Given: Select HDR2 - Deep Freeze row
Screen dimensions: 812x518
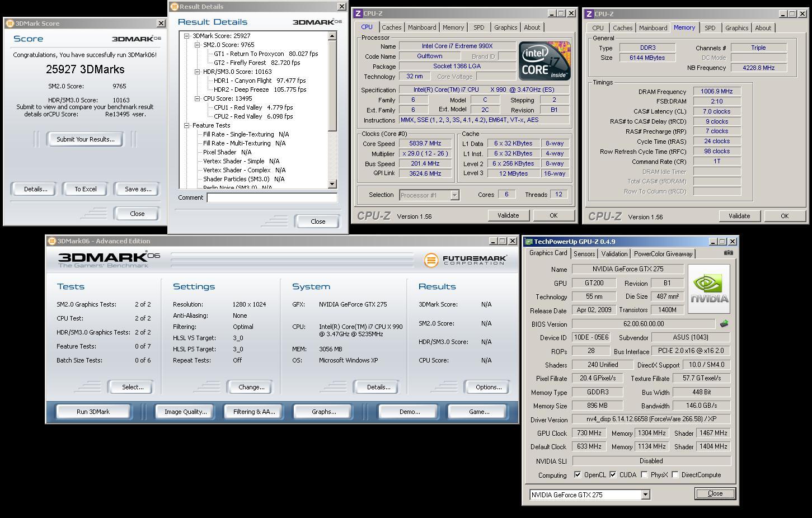Looking at the screenshot, I should (x=260, y=90).
